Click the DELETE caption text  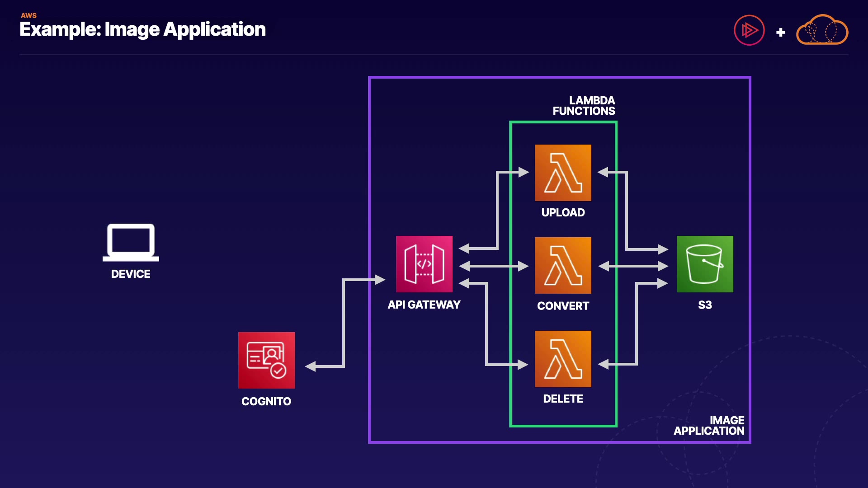(563, 399)
